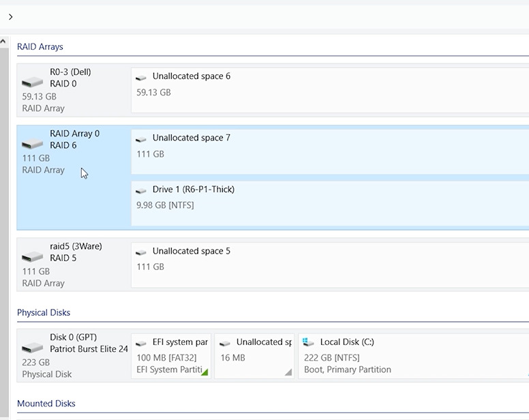This screenshot has width=529, height=420.
Task: Select the Disk 0 (GPT) physical disk icon
Action: [33, 348]
